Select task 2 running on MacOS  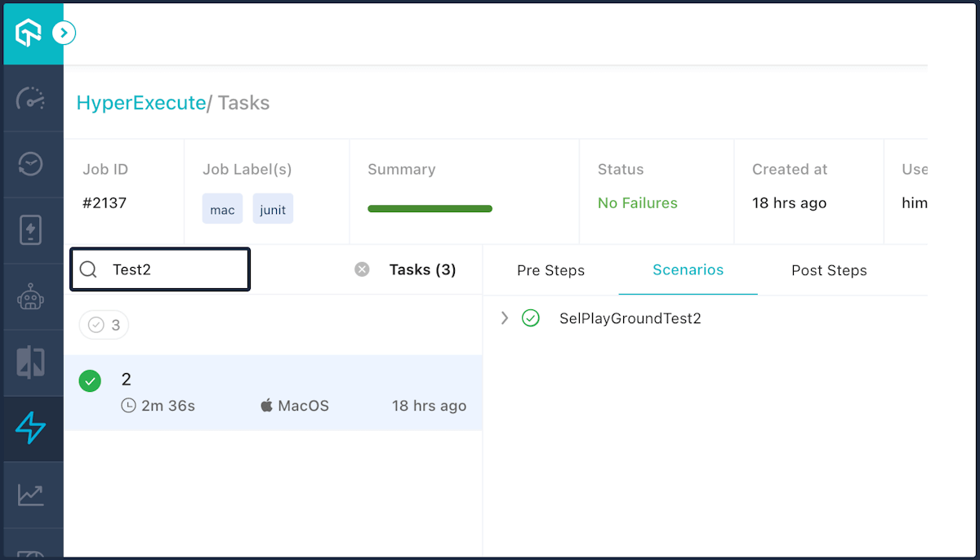pos(273,393)
